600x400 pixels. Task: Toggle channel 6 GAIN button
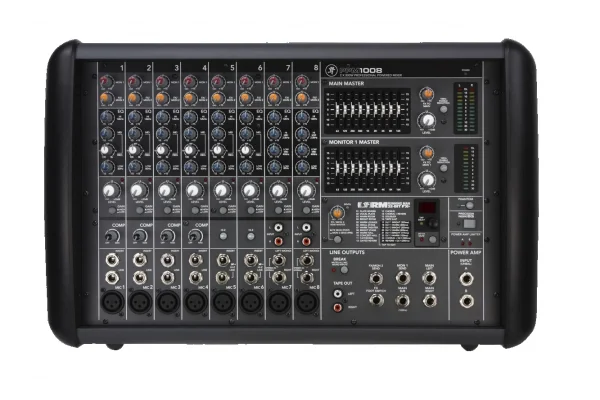tap(251, 210)
